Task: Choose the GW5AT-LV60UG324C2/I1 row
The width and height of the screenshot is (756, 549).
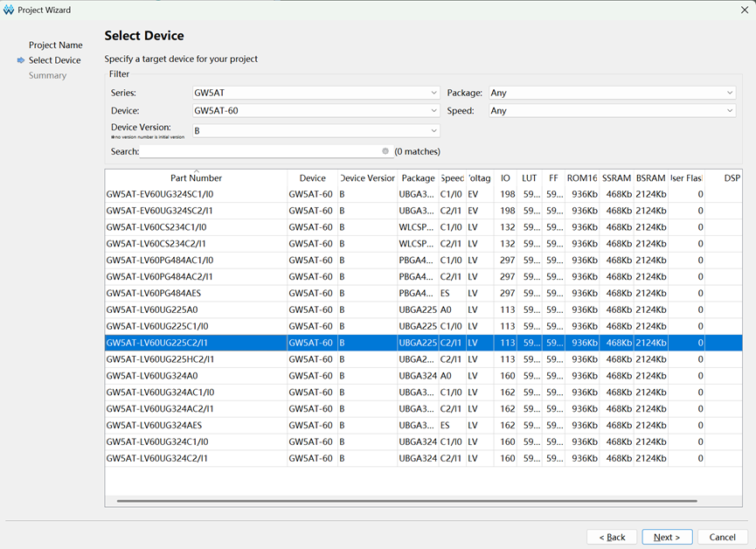Action: coord(423,458)
